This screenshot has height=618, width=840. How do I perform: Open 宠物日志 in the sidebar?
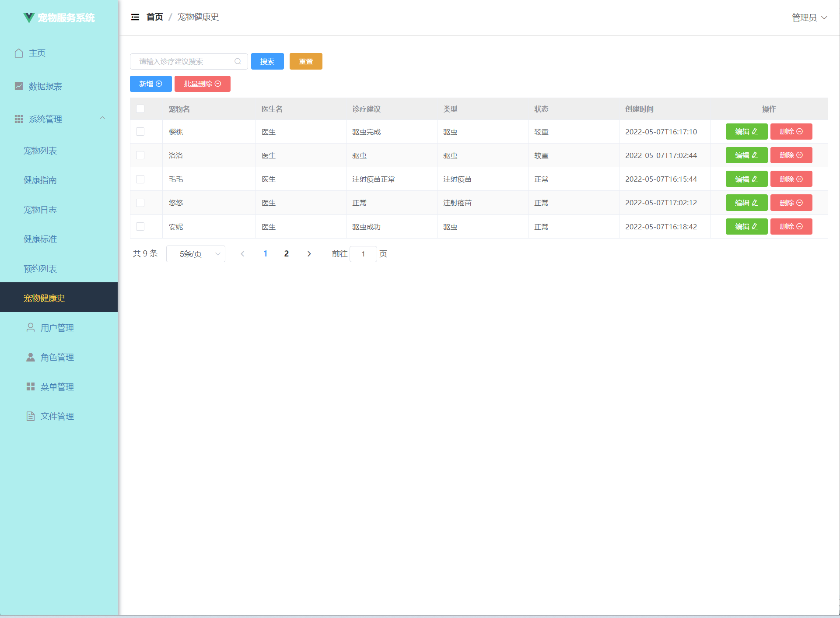[x=40, y=210]
